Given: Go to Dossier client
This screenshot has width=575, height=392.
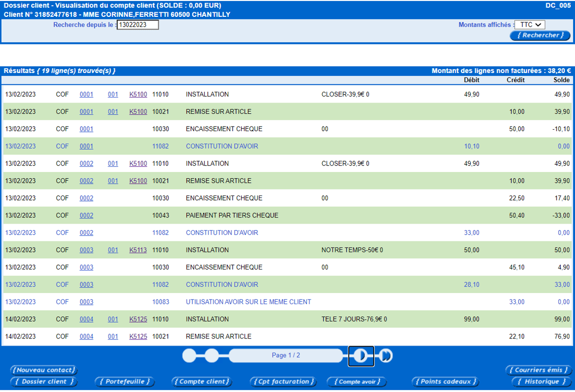Looking at the screenshot, I should coord(43,381).
